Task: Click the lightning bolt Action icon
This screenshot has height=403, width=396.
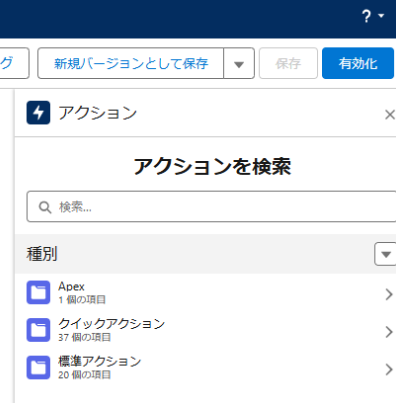Action: [x=38, y=113]
